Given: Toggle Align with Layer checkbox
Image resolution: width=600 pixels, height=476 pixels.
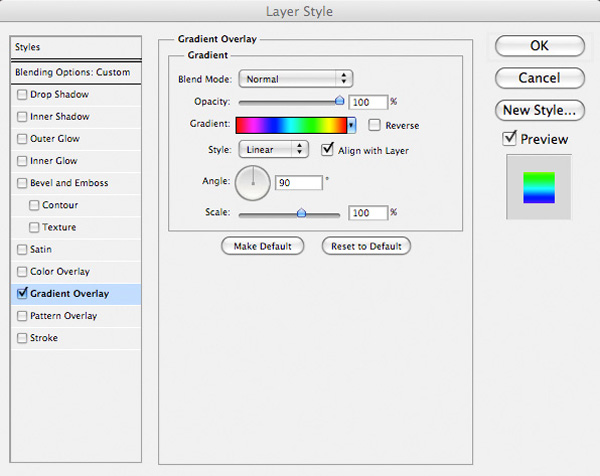Looking at the screenshot, I should tap(327, 149).
